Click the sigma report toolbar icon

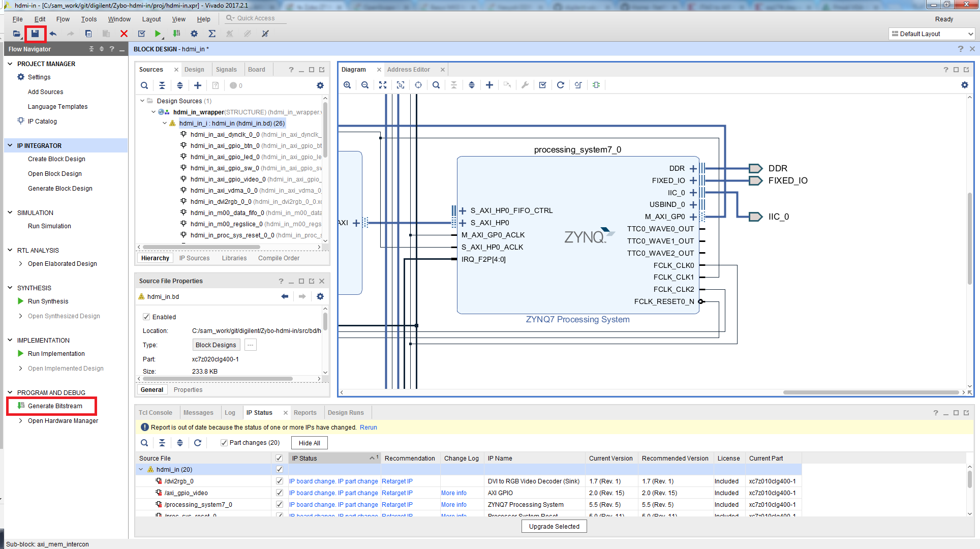pyautogui.click(x=212, y=34)
